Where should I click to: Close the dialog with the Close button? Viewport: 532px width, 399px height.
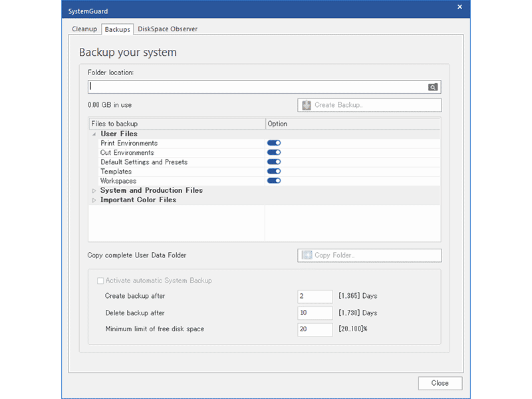pyautogui.click(x=440, y=383)
